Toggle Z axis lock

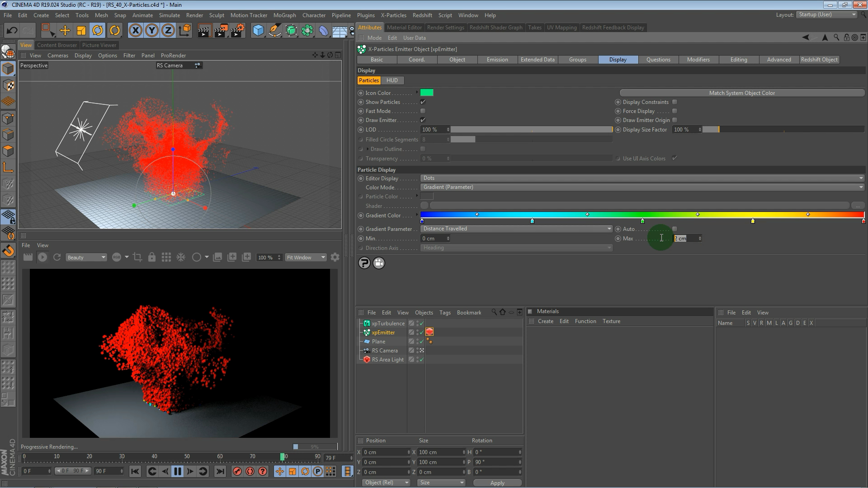168,30
